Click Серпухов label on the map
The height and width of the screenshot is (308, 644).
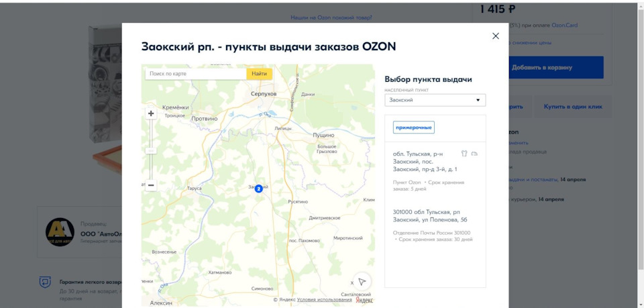[264, 94]
